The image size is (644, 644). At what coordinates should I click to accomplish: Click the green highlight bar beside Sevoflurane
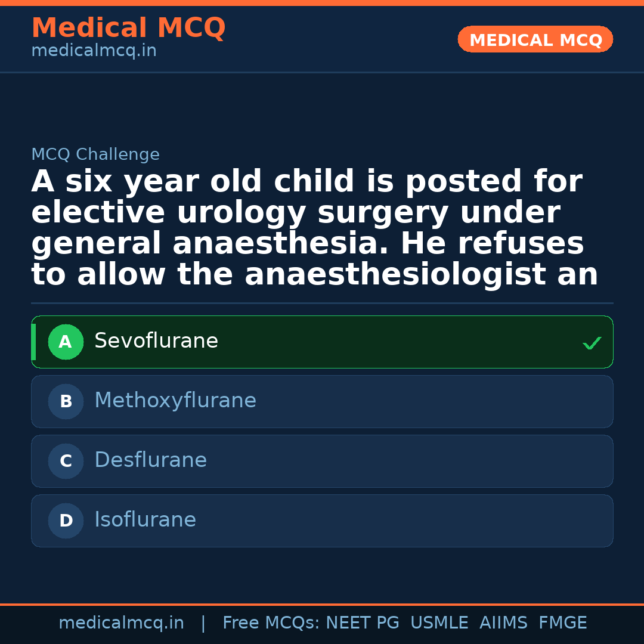click(34, 342)
